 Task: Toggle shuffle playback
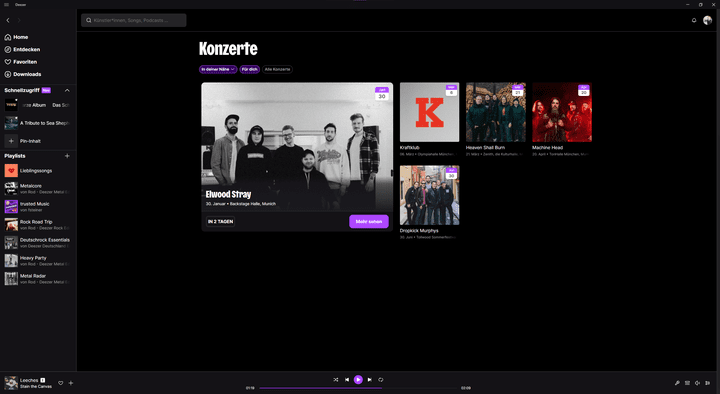tap(336, 380)
